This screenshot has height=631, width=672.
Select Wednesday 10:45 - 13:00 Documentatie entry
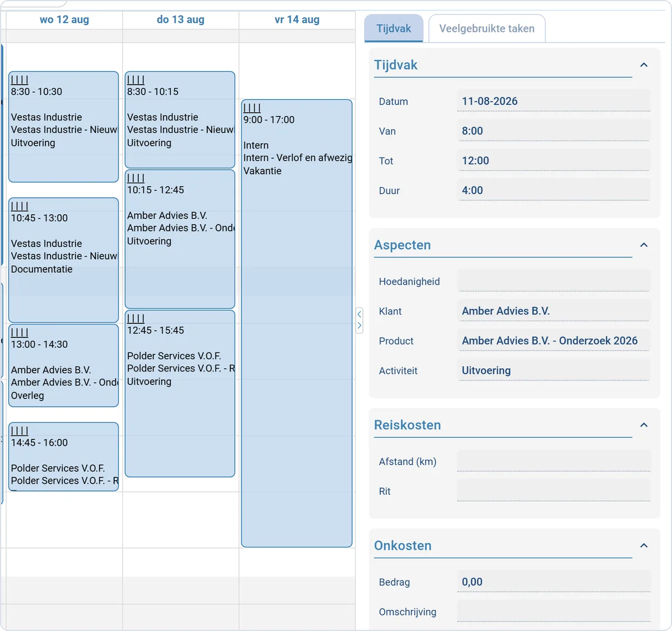64,260
